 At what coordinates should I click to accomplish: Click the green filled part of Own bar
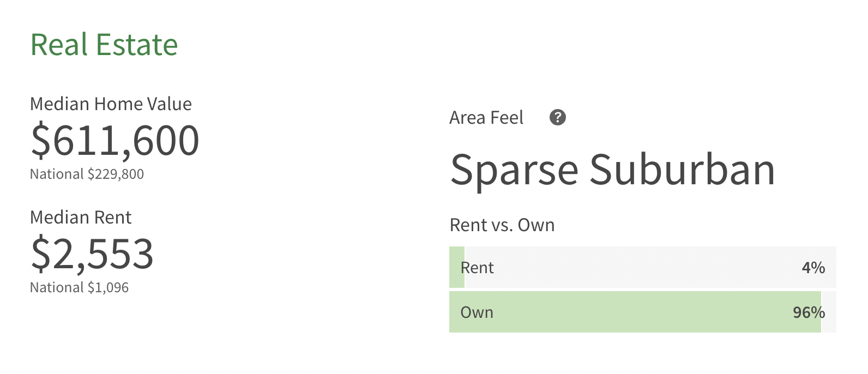point(635,312)
